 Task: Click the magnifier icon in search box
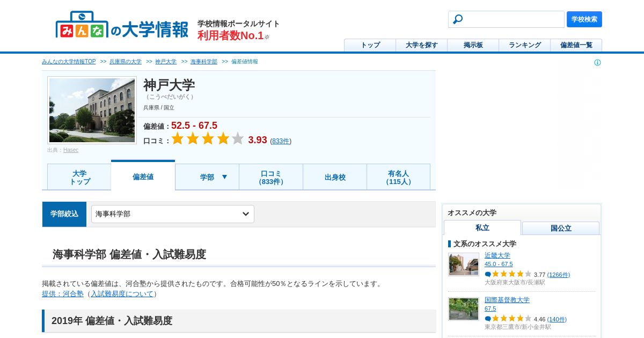(x=458, y=19)
